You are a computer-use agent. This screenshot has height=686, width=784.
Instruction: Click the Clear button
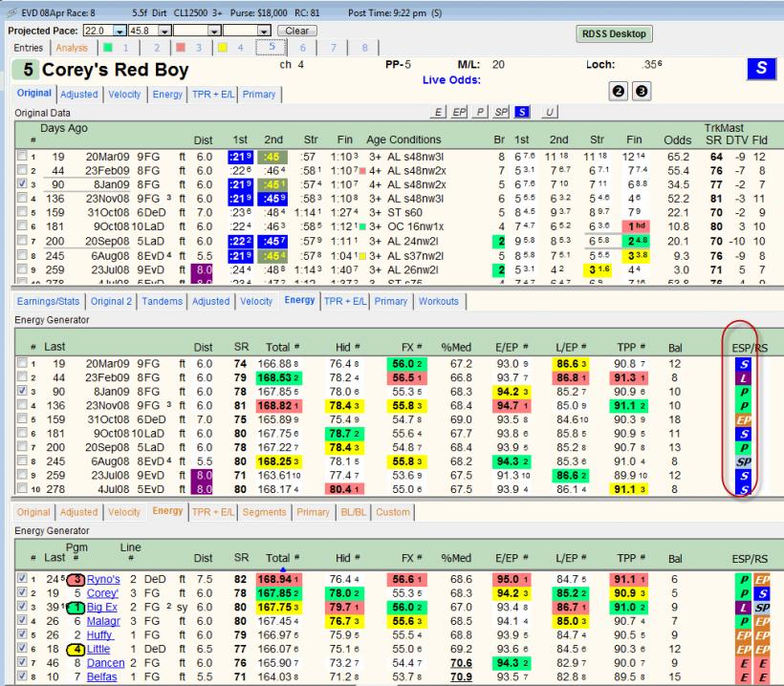point(297,31)
